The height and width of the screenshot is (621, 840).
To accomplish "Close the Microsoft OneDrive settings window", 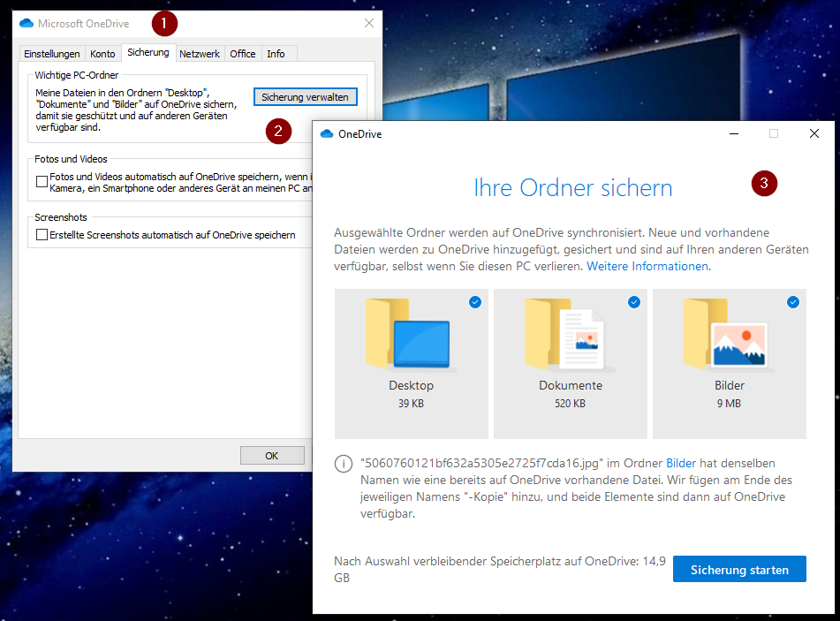I will [369, 23].
